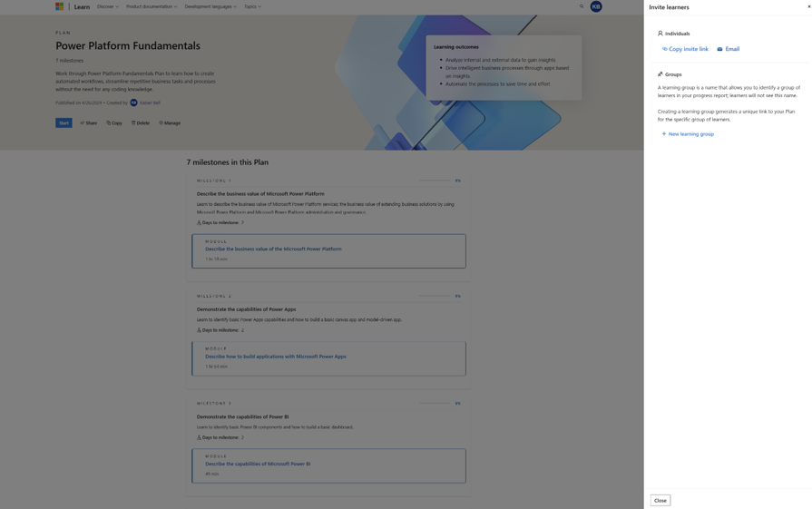Start the Power Platform Fundamentals plan
Viewport: 812px width, 509px height.
(64, 123)
